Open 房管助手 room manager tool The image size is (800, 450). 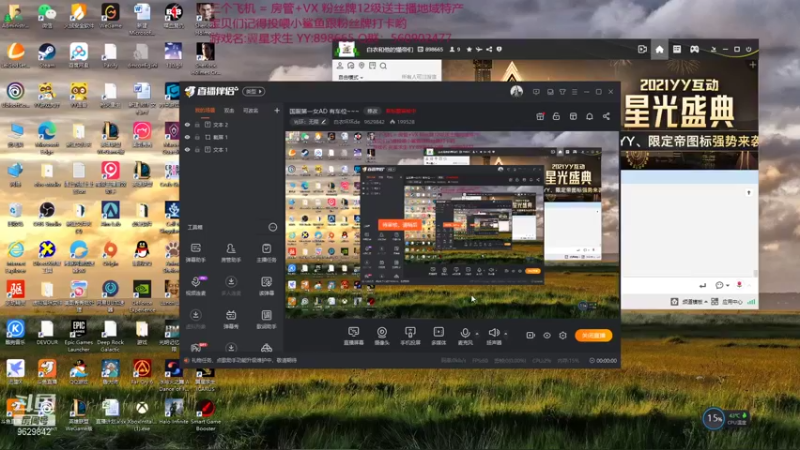[x=231, y=252]
